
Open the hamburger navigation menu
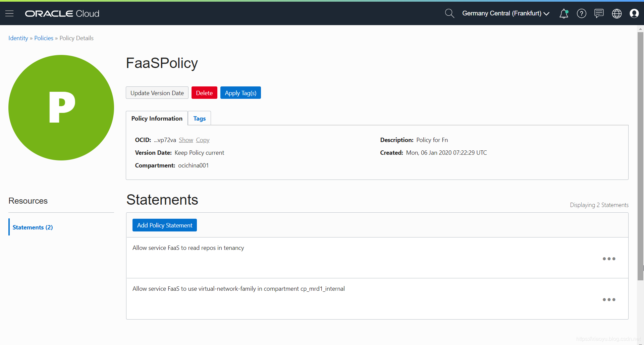pyautogui.click(x=9, y=13)
